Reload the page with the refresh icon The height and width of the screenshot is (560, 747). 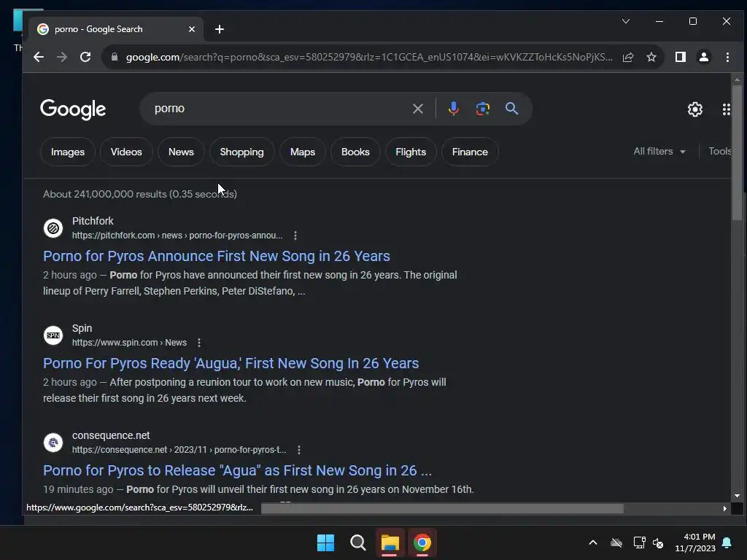click(x=85, y=57)
